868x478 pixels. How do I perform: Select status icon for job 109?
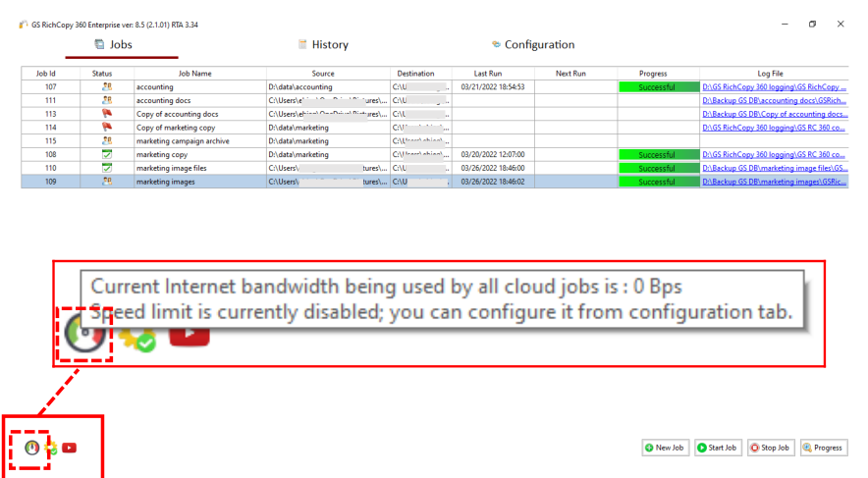[107, 181]
